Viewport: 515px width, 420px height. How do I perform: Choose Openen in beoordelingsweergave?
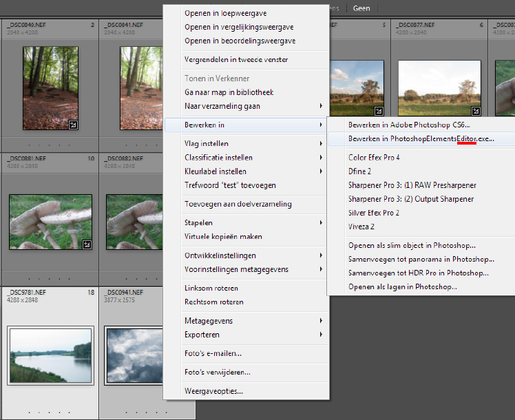[x=246, y=41]
